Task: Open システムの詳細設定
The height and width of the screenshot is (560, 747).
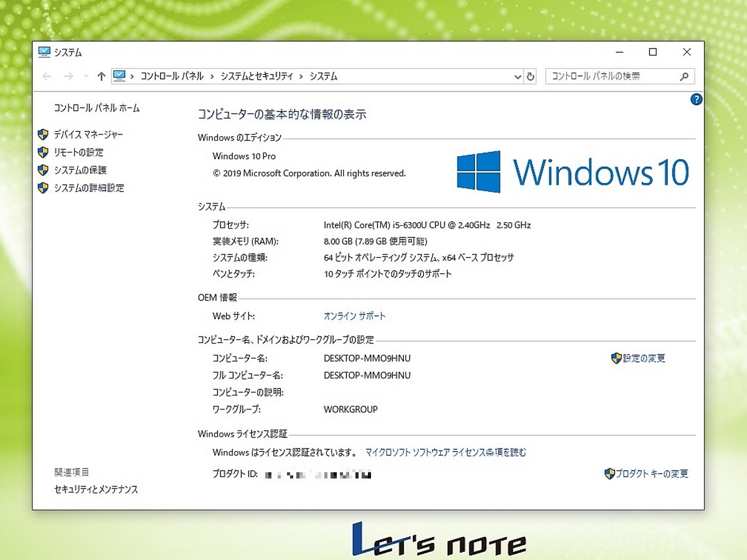Action: pos(89,188)
